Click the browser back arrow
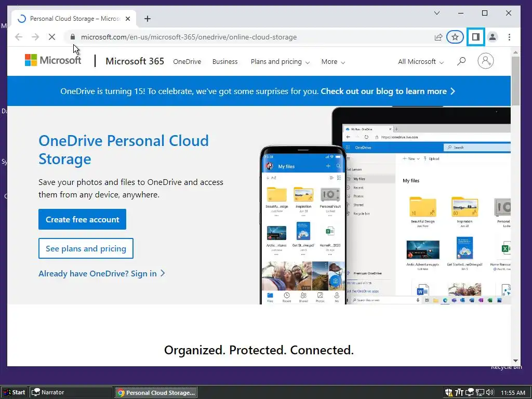Viewport: 532px width, 399px height. click(19, 37)
